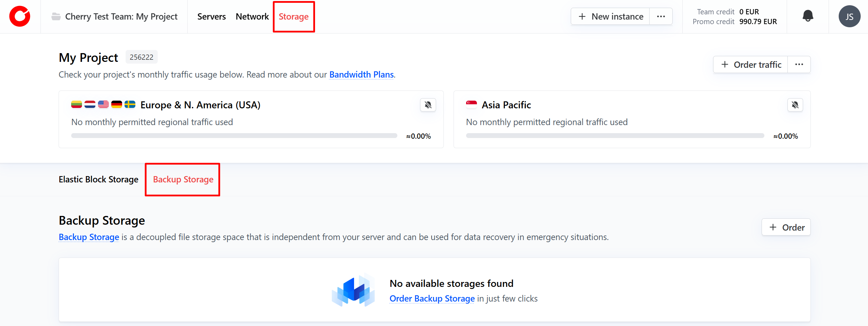
Task: Click the Sweden flag icon
Action: 130,104
